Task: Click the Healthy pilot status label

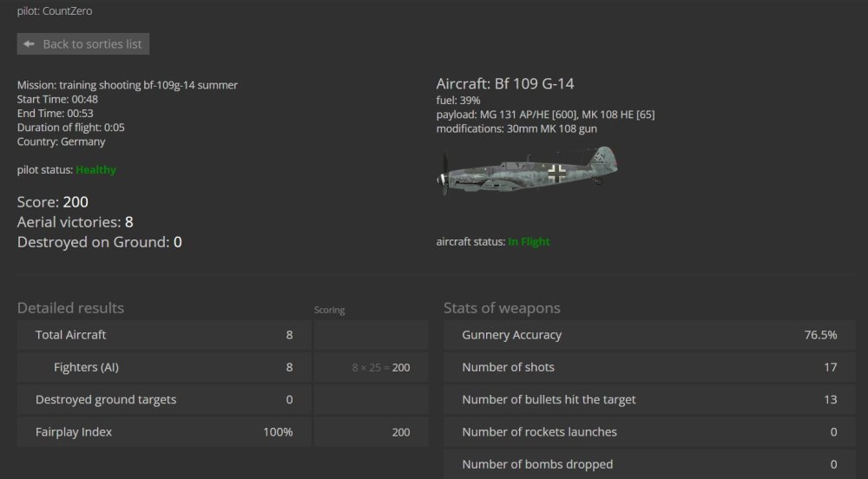Action: (95, 170)
